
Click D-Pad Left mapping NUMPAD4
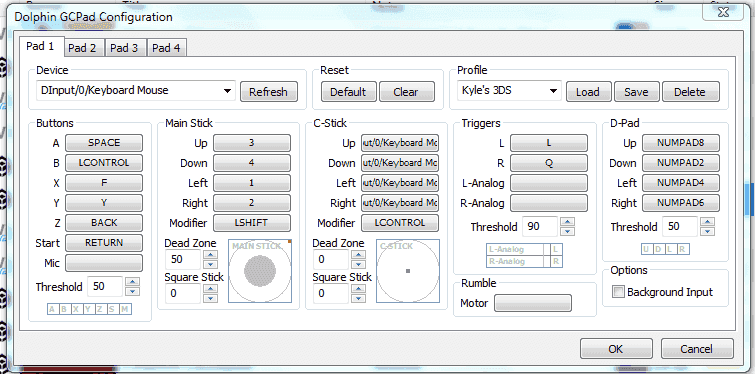coord(681,183)
